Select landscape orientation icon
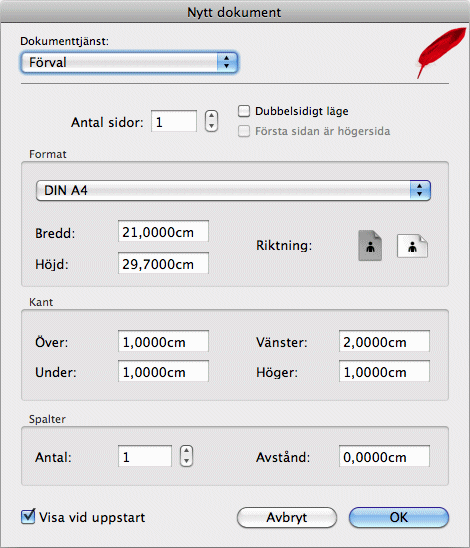Viewport: 470px width, 548px height. [412, 246]
